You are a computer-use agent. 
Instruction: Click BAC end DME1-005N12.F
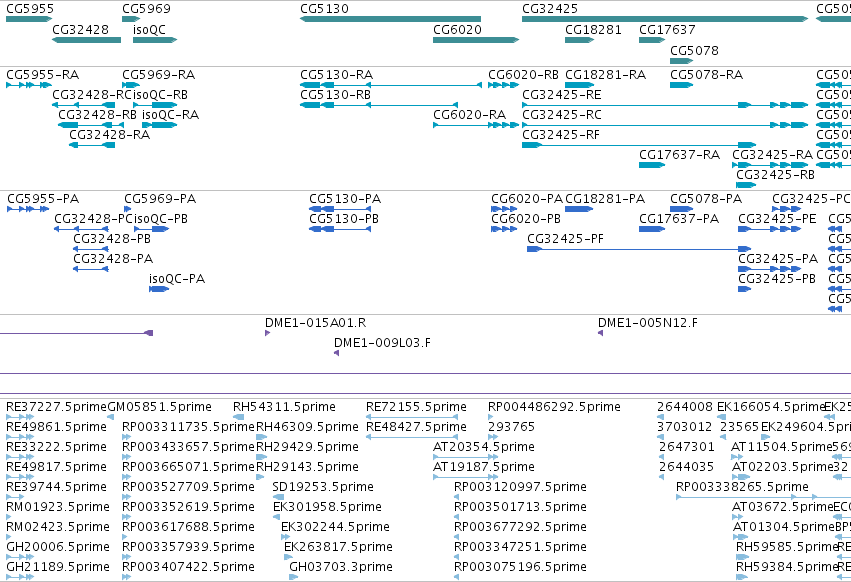tap(648, 323)
